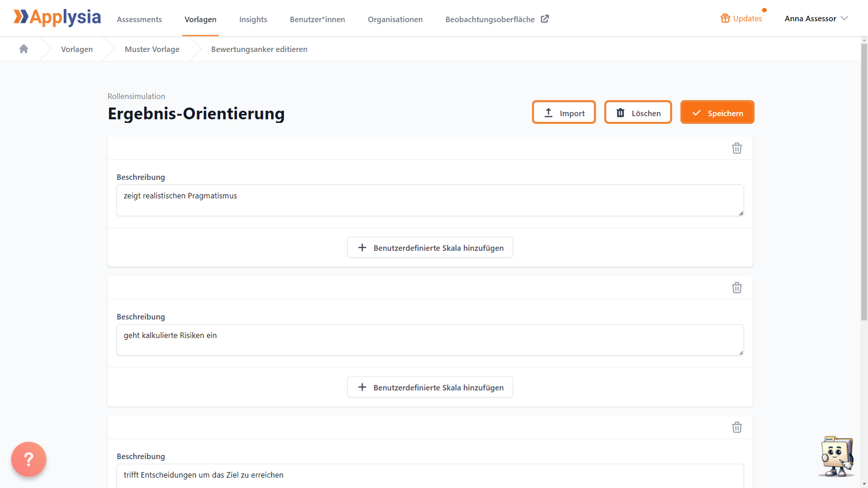Click the 'Ergebnis-Orientierung' heading
Image resolution: width=868 pixels, height=488 pixels.
pyautogui.click(x=196, y=114)
